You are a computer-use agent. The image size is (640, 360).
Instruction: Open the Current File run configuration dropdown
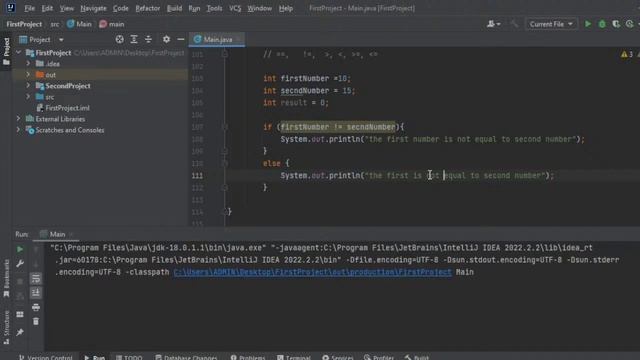(551, 24)
